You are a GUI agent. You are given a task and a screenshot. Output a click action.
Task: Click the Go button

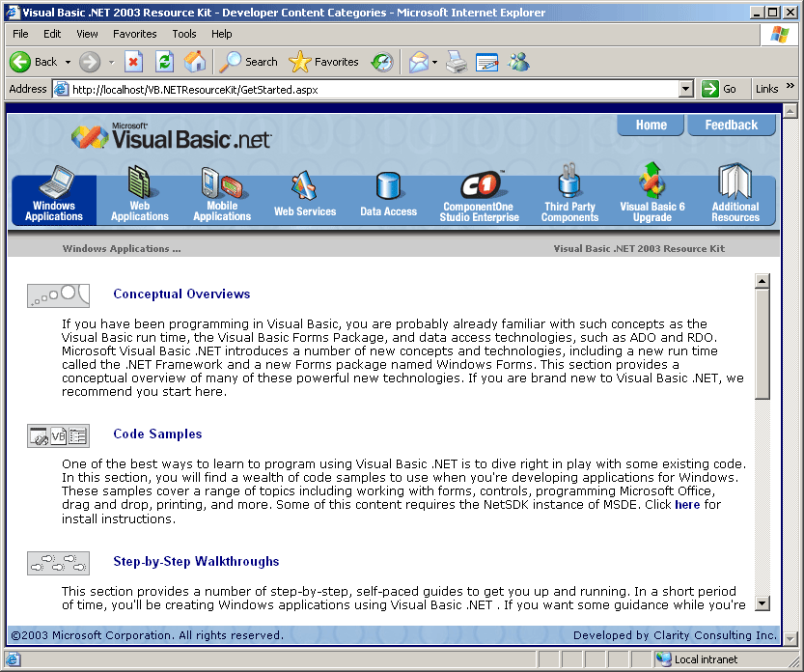pyautogui.click(x=719, y=89)
